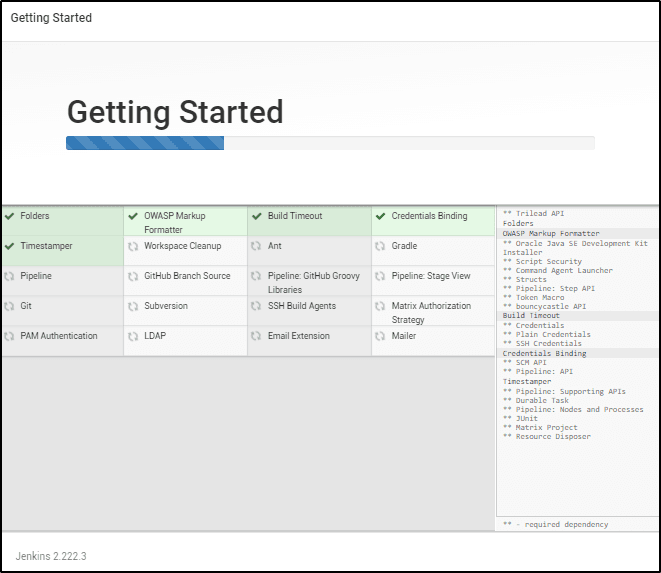Click the sync icon next to Git

coord(10,306)
